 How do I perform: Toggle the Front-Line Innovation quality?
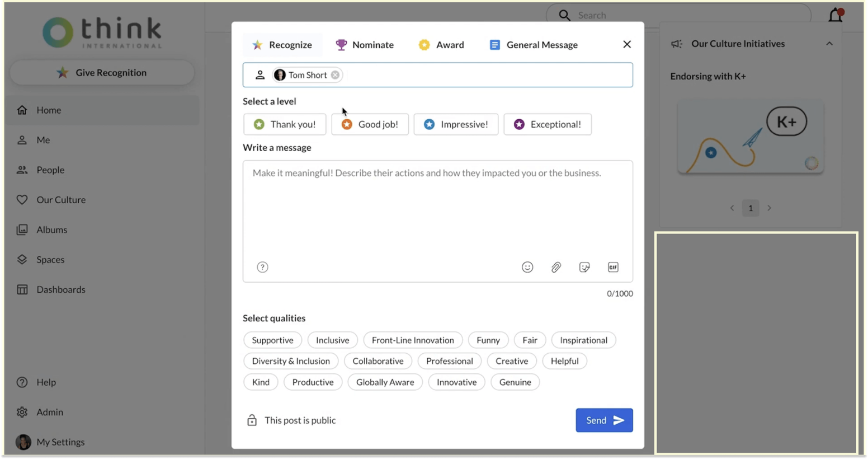pos(413,340)
